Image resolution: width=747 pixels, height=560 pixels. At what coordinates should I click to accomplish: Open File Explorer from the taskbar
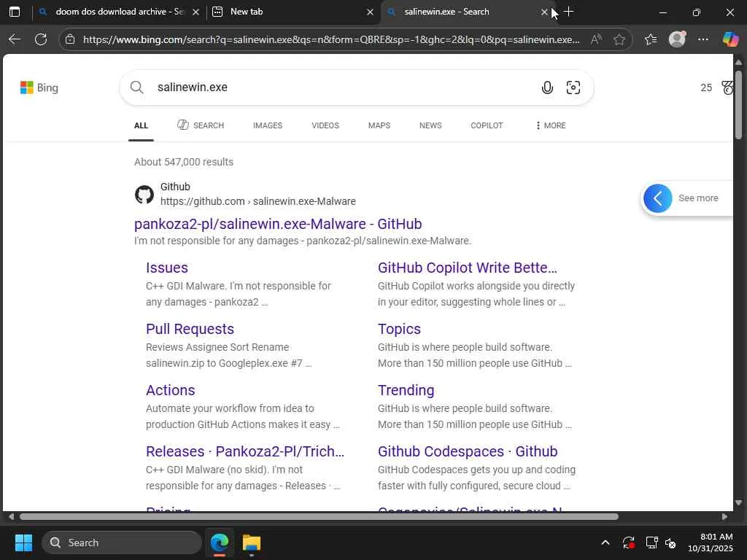[252, 542]
